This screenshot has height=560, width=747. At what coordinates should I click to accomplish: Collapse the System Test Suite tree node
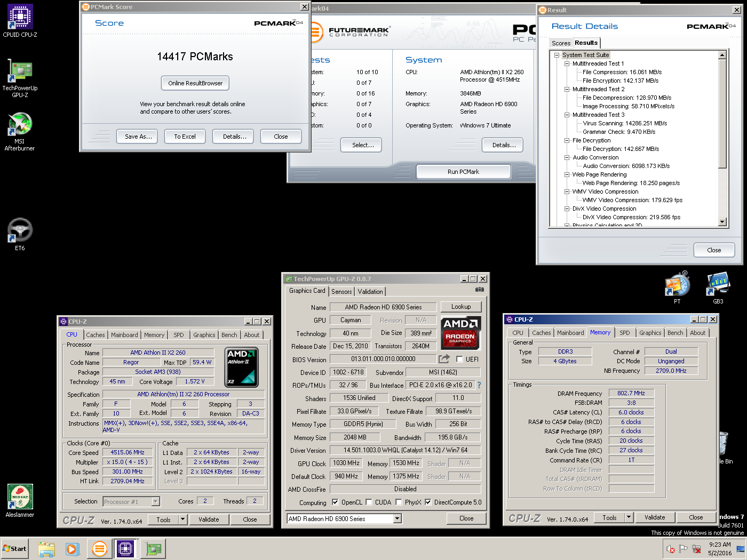click(557, 55)
